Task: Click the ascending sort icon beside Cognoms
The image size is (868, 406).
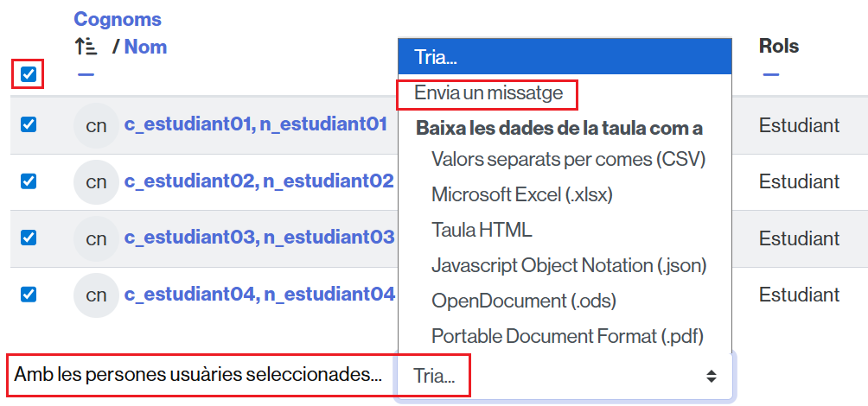Action: [85, 47]
